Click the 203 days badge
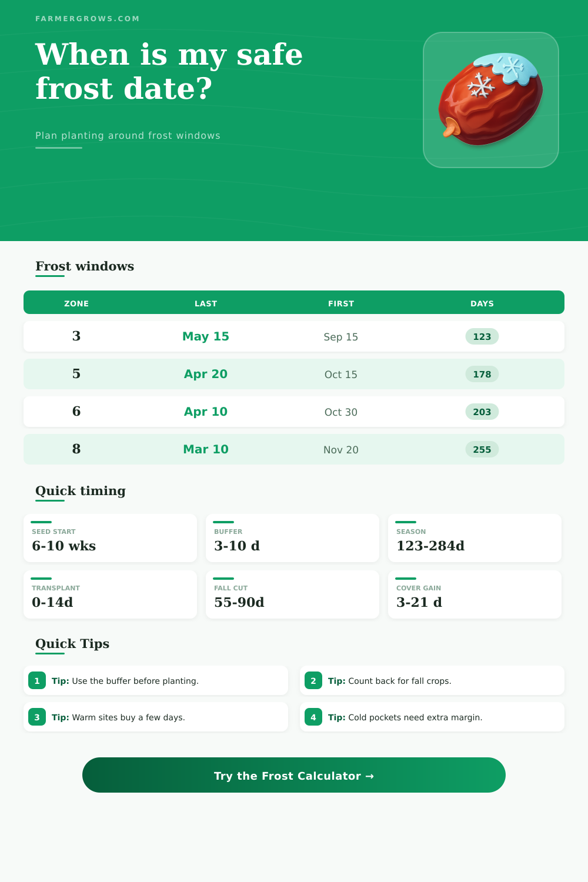This screenshot has width=588, height=882. [482, 412]
